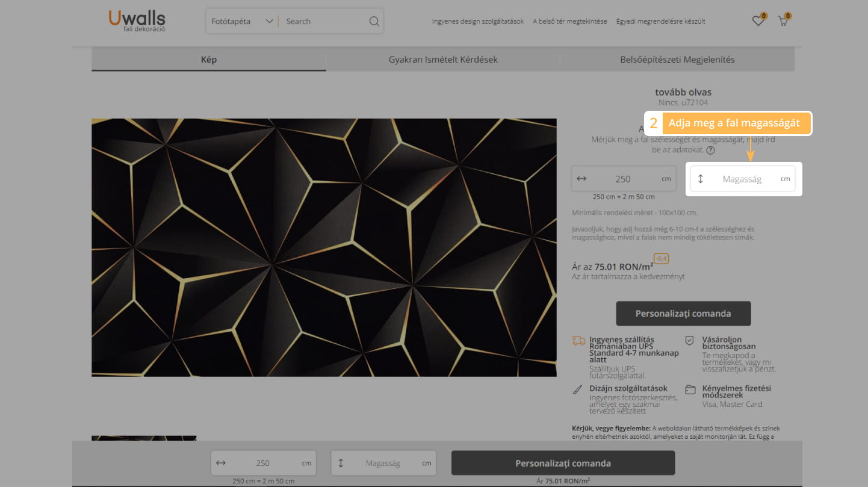Focus the highlighted Magasság height field

point(742,179)
